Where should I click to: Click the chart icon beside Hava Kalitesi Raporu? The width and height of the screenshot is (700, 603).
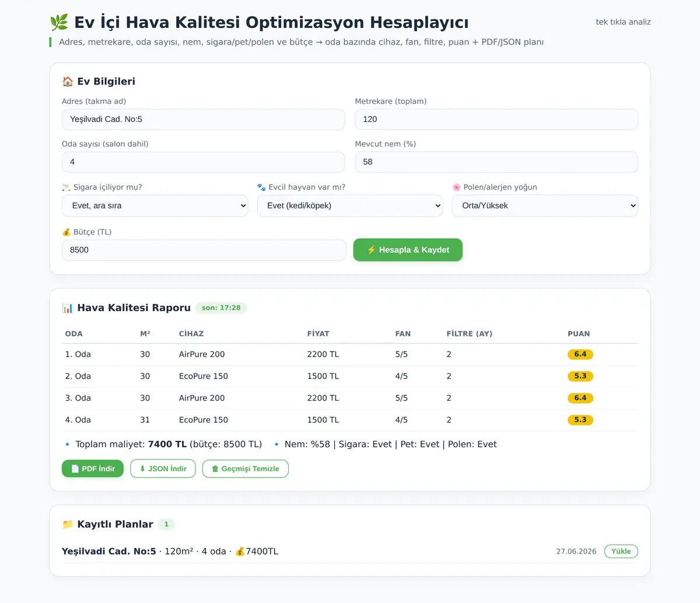point(68,308)
